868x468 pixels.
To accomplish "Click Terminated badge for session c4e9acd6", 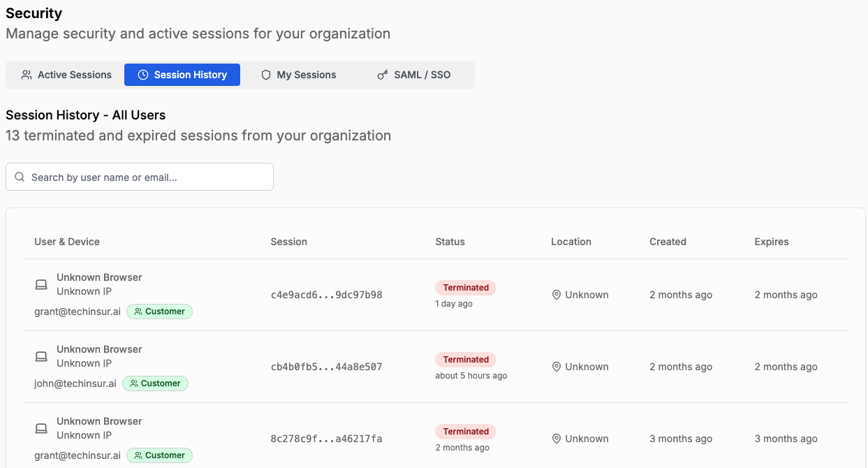I will coord(466,288).
